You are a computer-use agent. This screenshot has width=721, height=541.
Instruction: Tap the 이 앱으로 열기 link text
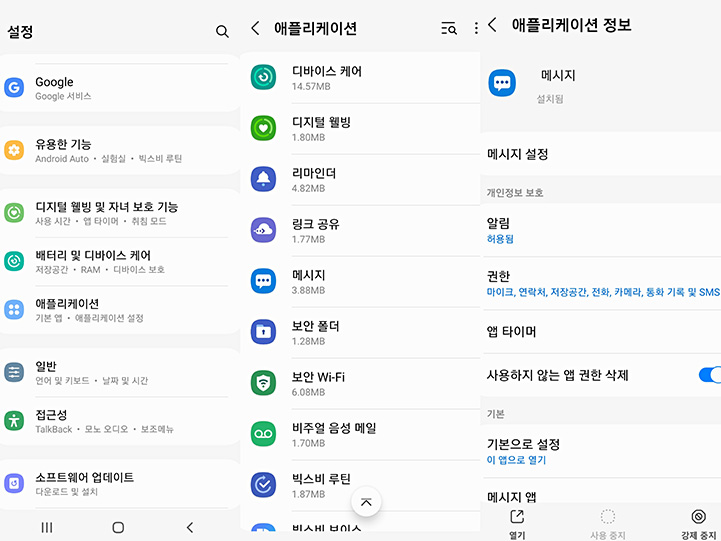pos(516,460)
